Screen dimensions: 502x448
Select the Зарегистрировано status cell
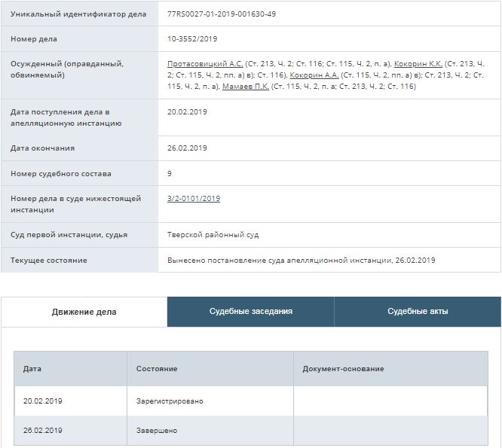point(170,401)
